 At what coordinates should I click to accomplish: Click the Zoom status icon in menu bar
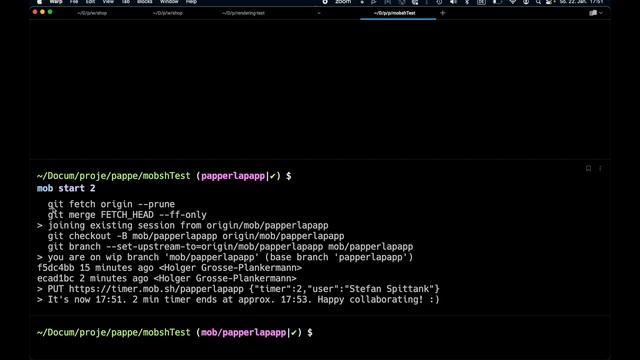point(343,2)
